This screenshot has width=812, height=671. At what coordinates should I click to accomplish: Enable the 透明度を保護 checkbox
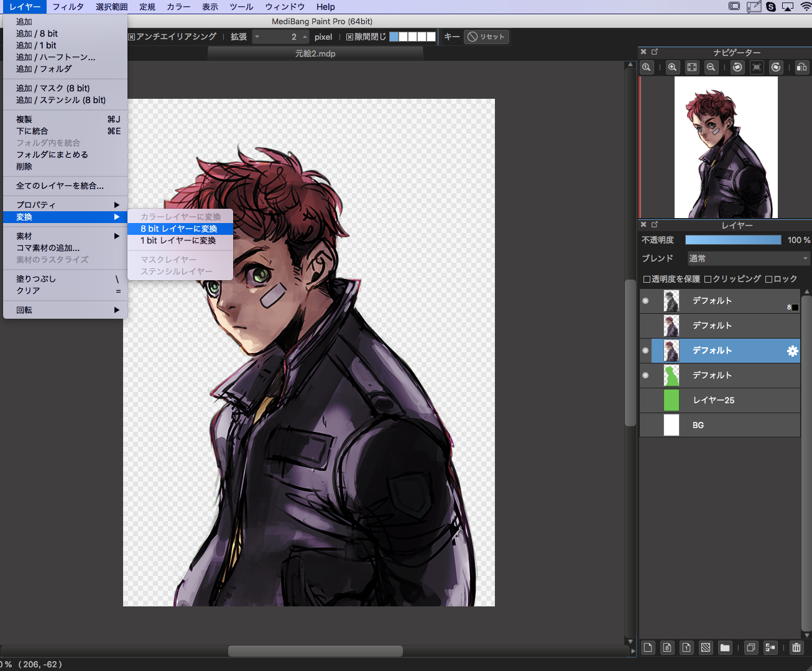click(x=647, y=280)
